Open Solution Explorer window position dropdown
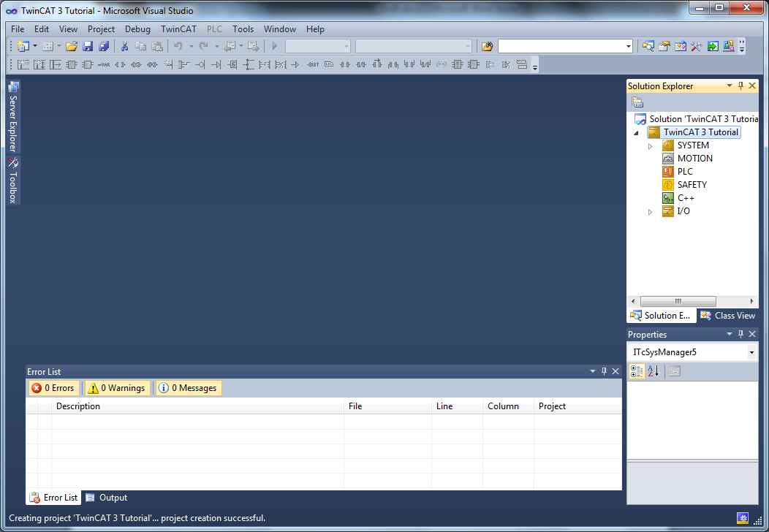 730,85
